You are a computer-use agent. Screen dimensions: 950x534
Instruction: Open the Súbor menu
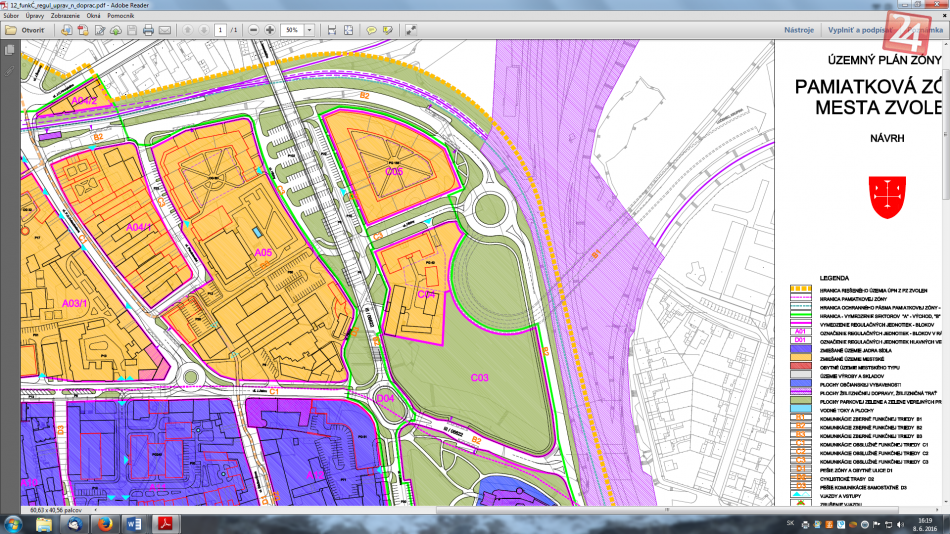tap(13, 17)
